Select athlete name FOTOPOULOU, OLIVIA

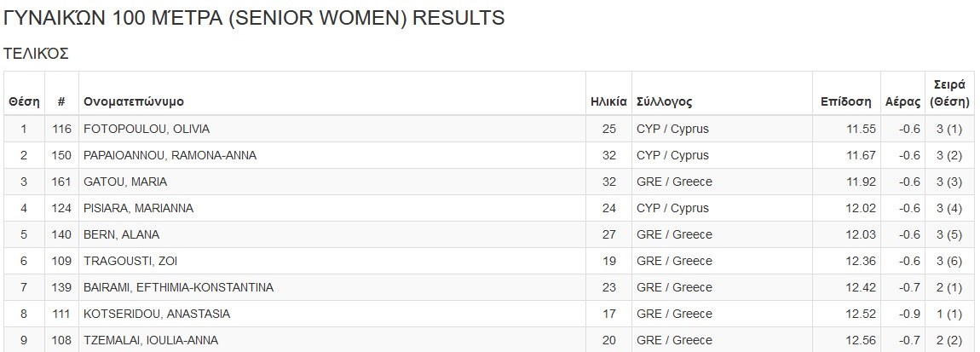pyautogui.click(x=146, y=129)
